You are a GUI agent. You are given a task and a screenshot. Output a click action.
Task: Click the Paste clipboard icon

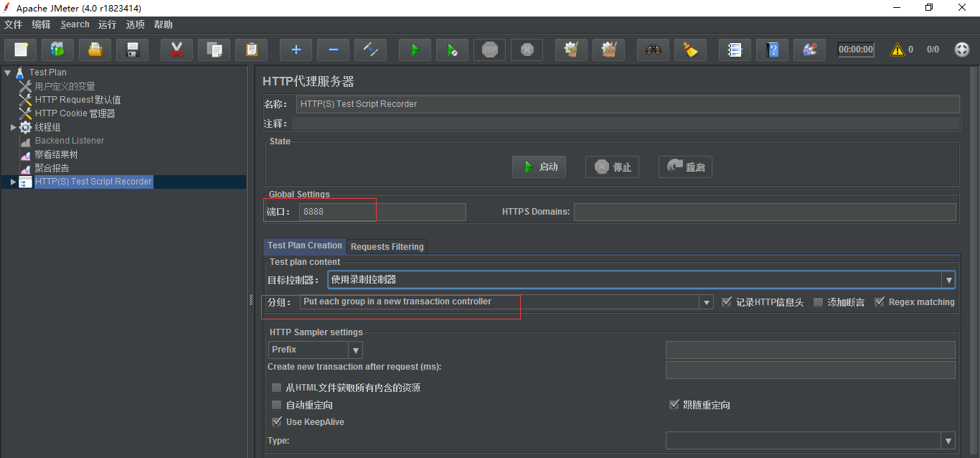pos(251,50)
